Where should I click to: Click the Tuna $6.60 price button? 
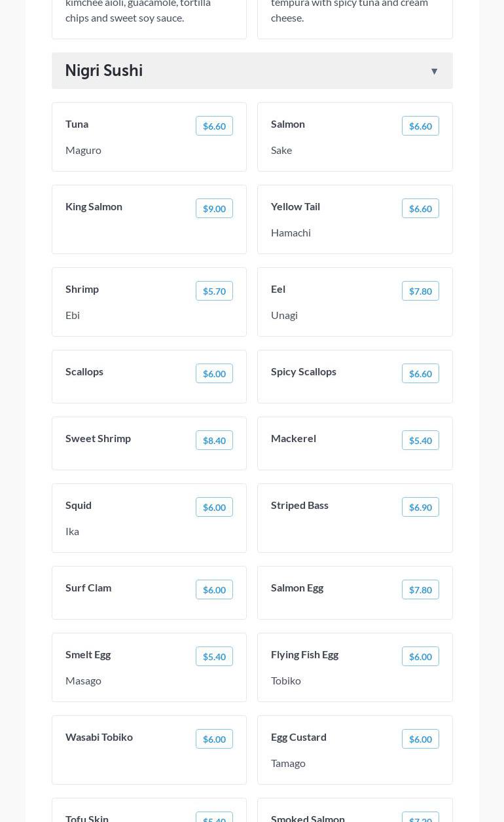tap(214, 126)
